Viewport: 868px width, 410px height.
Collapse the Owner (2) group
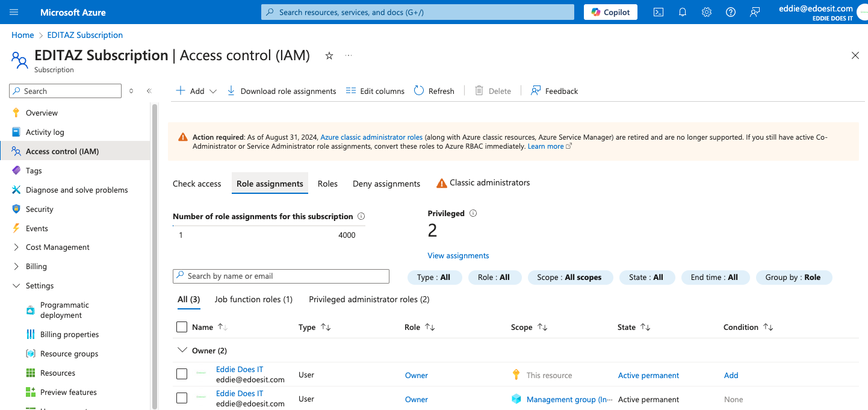coord(182,350)
